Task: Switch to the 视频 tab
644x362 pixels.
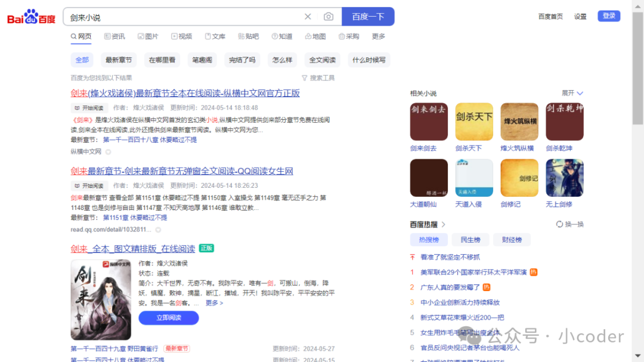Action: pos(182,36)
